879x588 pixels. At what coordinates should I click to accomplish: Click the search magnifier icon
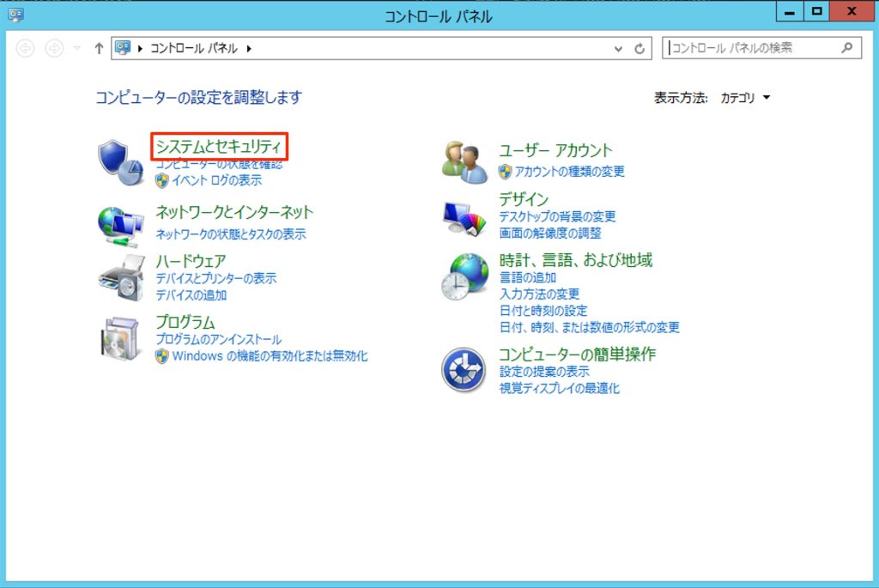847,48
